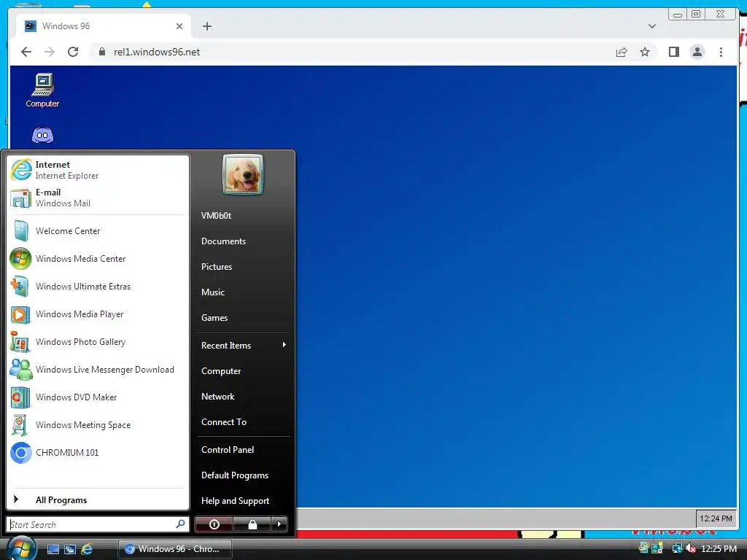Open Windows Mail E-mail entry

98,198
